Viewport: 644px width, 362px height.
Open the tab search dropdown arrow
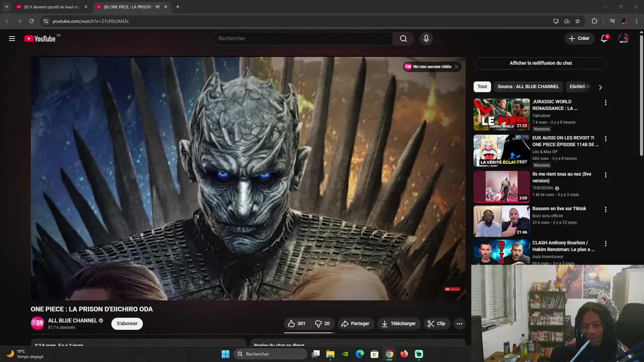[x=7, y=7]
